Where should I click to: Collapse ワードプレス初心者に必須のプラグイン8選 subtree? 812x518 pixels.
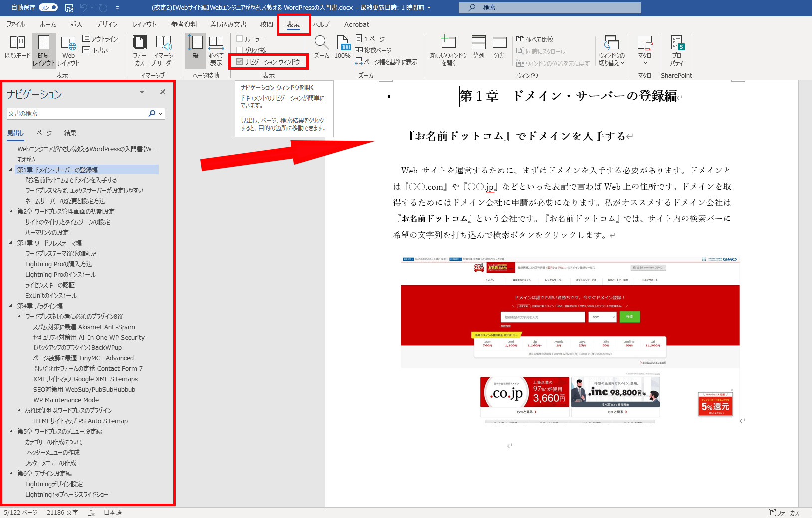coord(19,316)
